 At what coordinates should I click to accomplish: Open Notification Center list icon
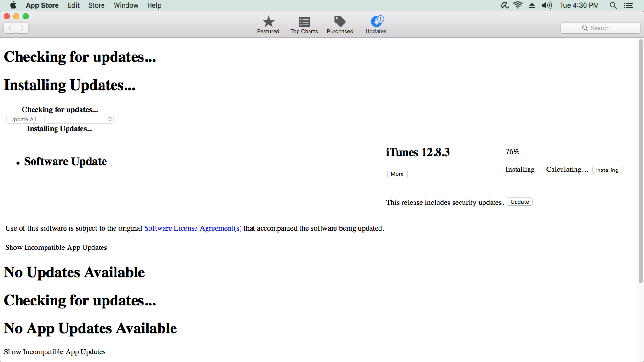629,5
